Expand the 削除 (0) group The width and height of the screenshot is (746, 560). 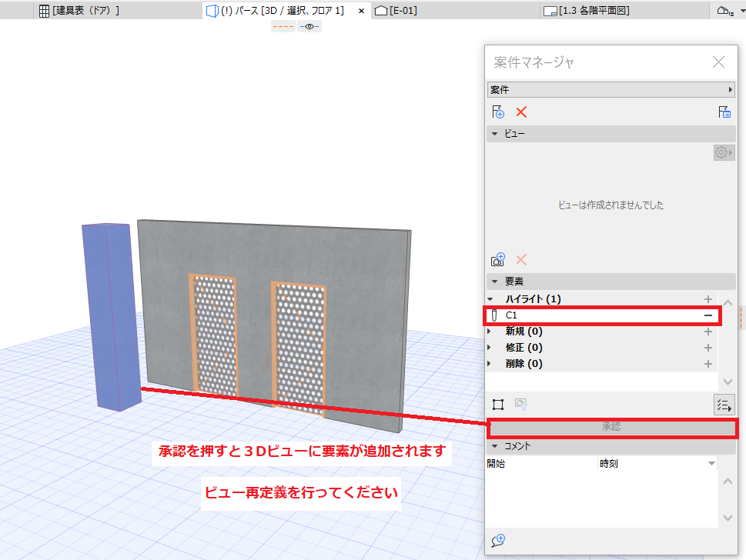(489, 364)
